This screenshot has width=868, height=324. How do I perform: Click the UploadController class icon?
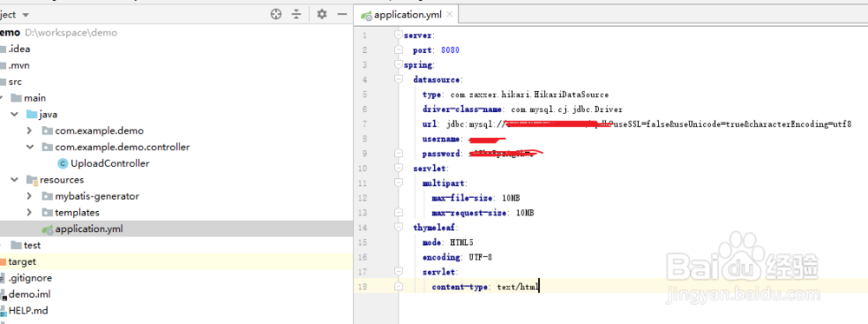click(x=62, y=163)
